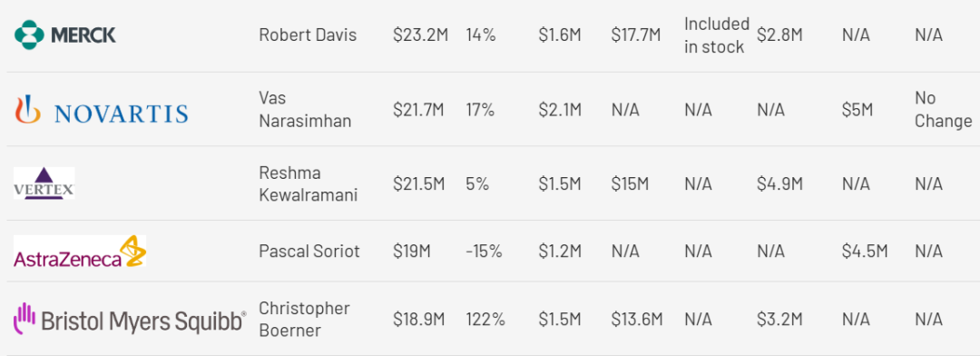Select CEO name Reshma Kewalramani
Image resolution: width=980 pixels, height=356 pixels.
point(309,184)
